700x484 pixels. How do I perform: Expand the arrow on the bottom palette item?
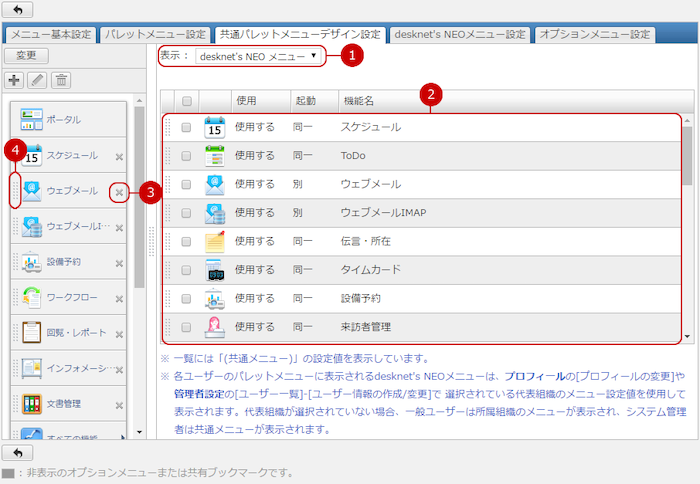124,438
